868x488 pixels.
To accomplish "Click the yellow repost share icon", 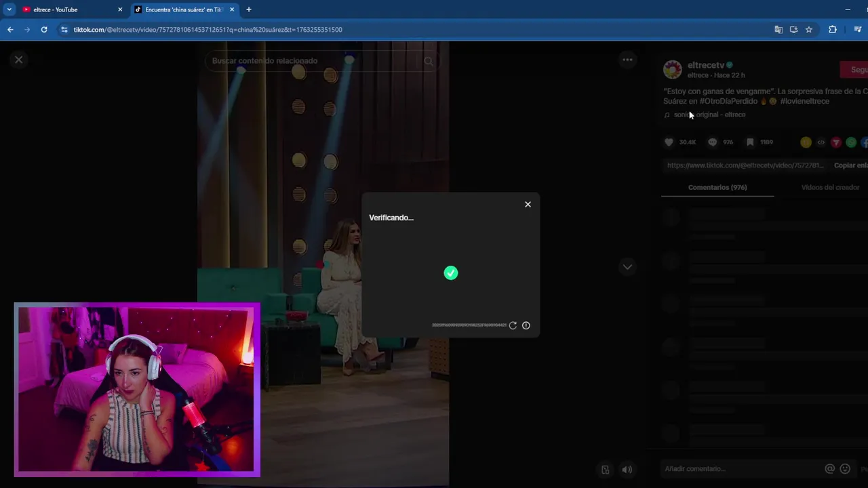I will click(x=806, y=142).
